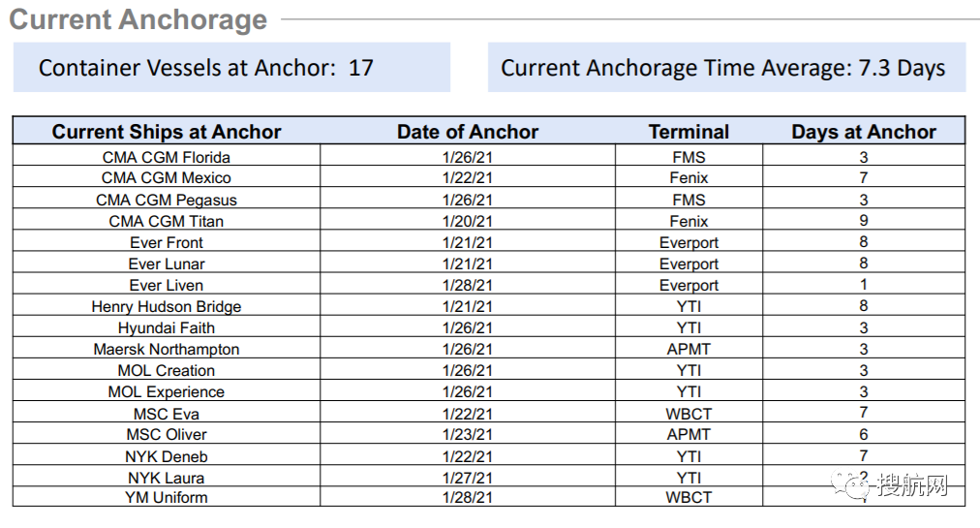Click the anchor date for CMA CGM Titan
This screenshot has height=528, width=980.
click(468, 221)
